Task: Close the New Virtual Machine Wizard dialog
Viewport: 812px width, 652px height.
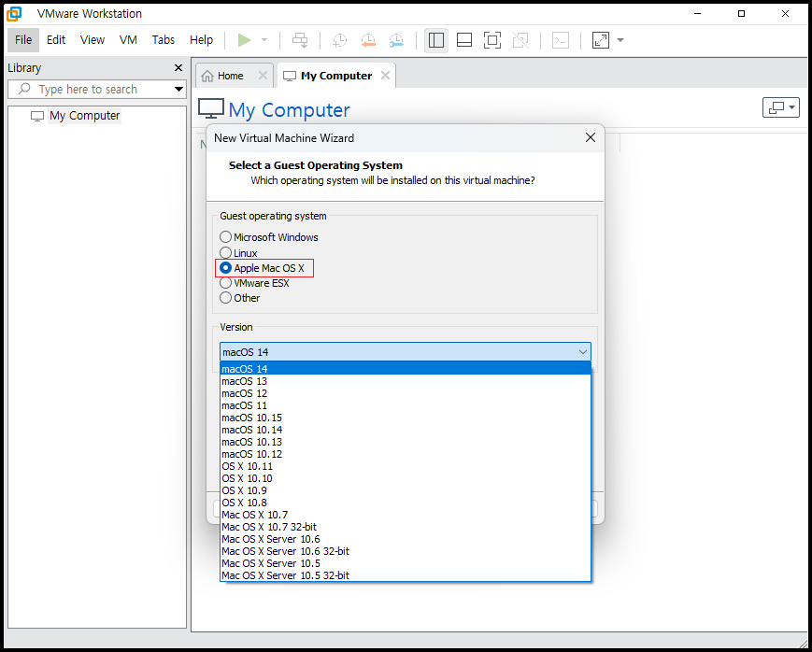Action: (591, 137)
